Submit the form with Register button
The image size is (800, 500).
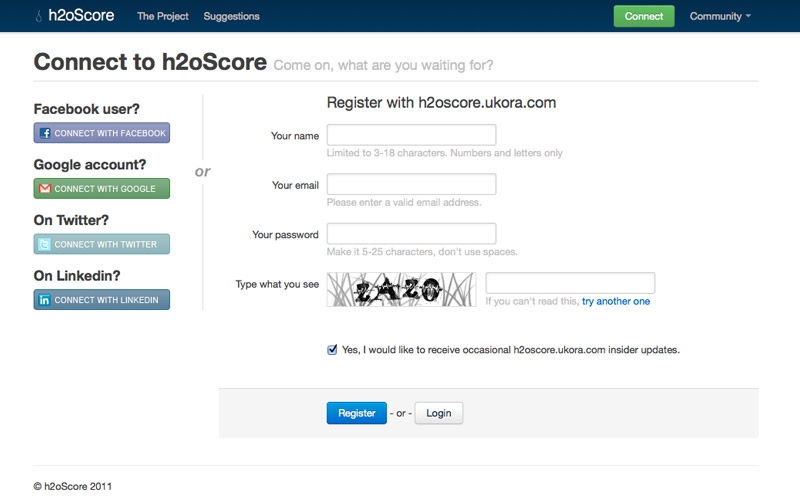click(x=357, y=413)
